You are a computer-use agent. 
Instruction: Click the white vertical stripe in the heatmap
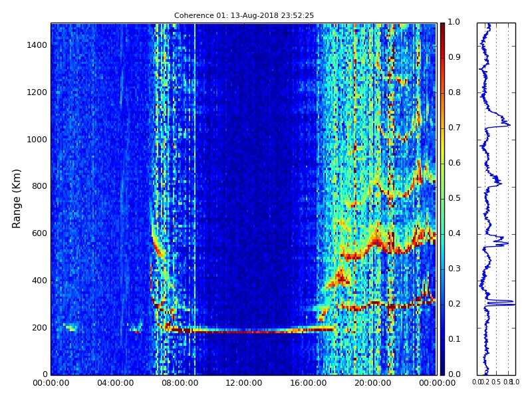point(195,199)
